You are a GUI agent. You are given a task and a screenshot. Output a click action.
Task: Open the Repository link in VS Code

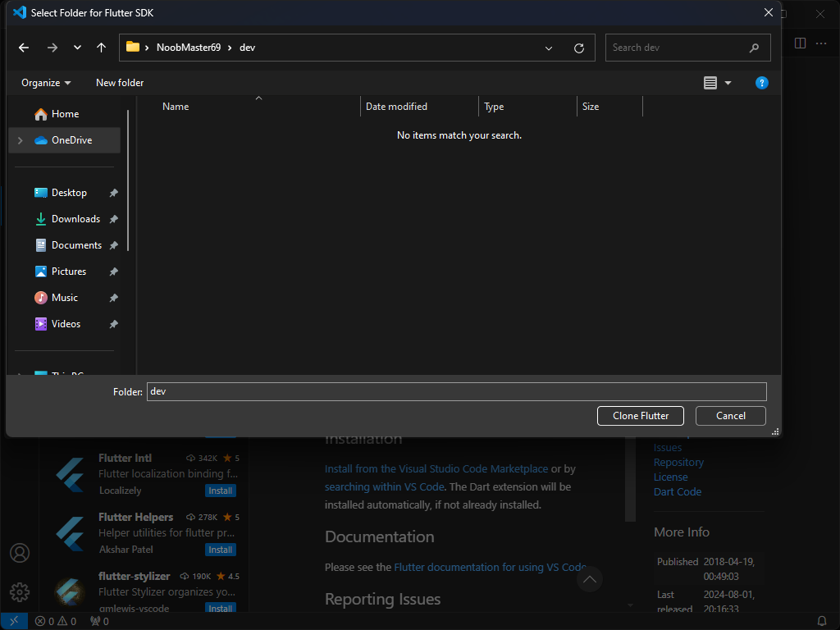click(678, 463)
